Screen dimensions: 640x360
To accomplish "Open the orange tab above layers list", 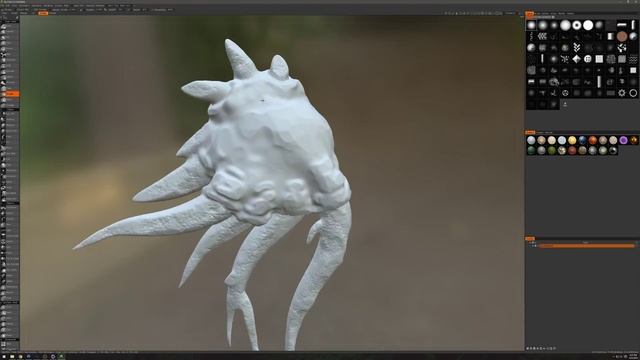I will coord(530,238).
